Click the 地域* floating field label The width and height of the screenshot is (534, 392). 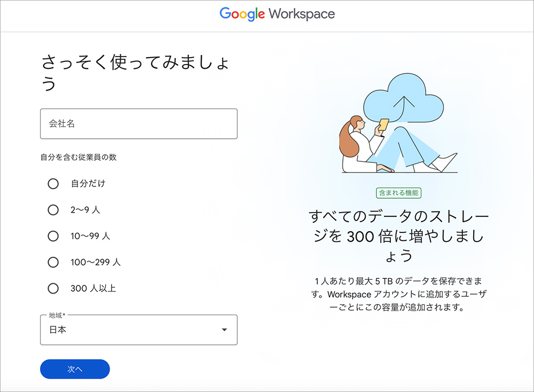click(56, 317)
